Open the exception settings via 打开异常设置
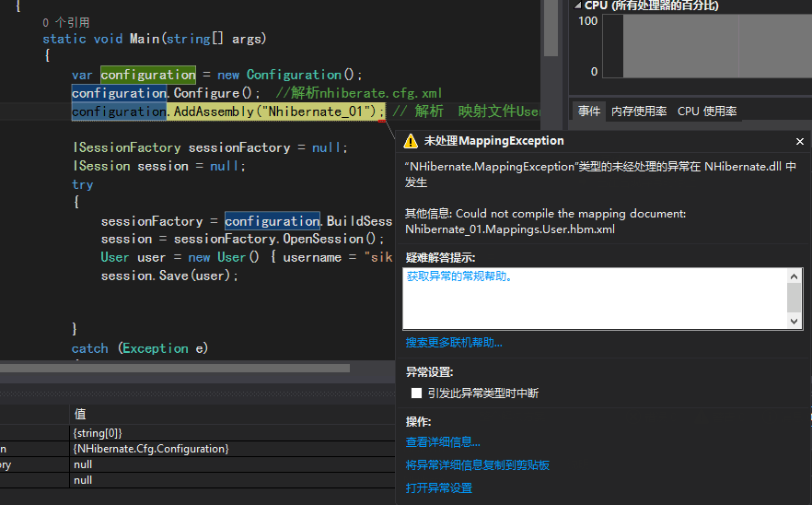The image size is (812, 505). pos(438,487)
